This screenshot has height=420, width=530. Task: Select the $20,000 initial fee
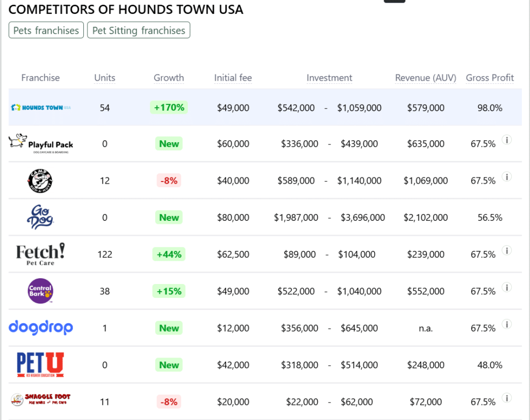click(x=233, y=401)
